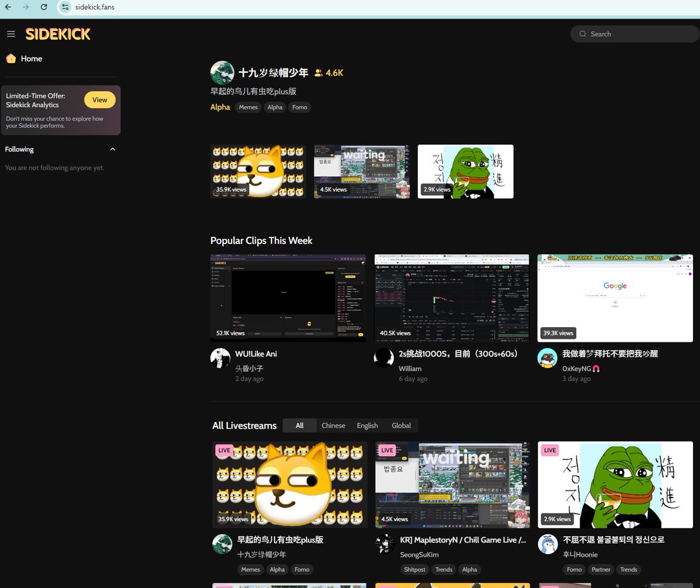
Task: Open the featured streamer's round avatar
Action: pos(222,73)
